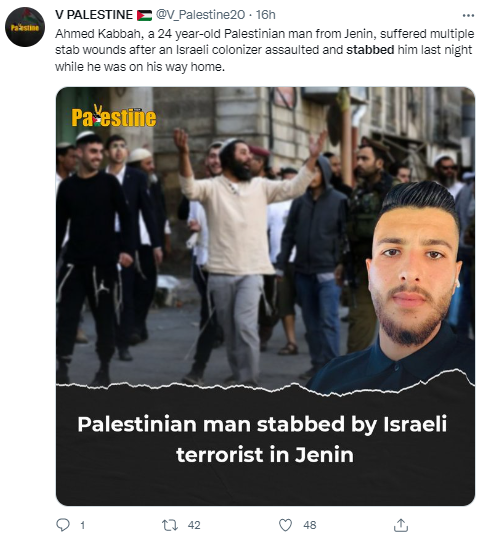Click the image headline caption text
480x536 pixels.
[x=263, y=439]
